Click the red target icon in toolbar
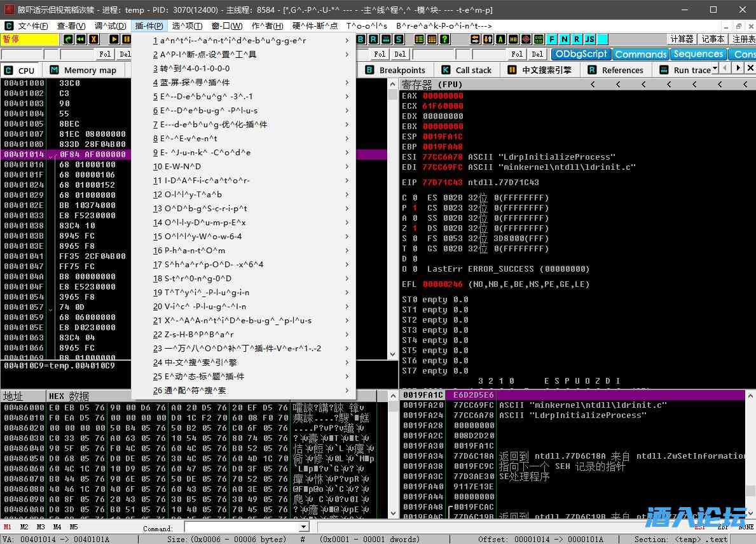Image resolution: width=756 pixels, height=544 pixels. point(526,39)
